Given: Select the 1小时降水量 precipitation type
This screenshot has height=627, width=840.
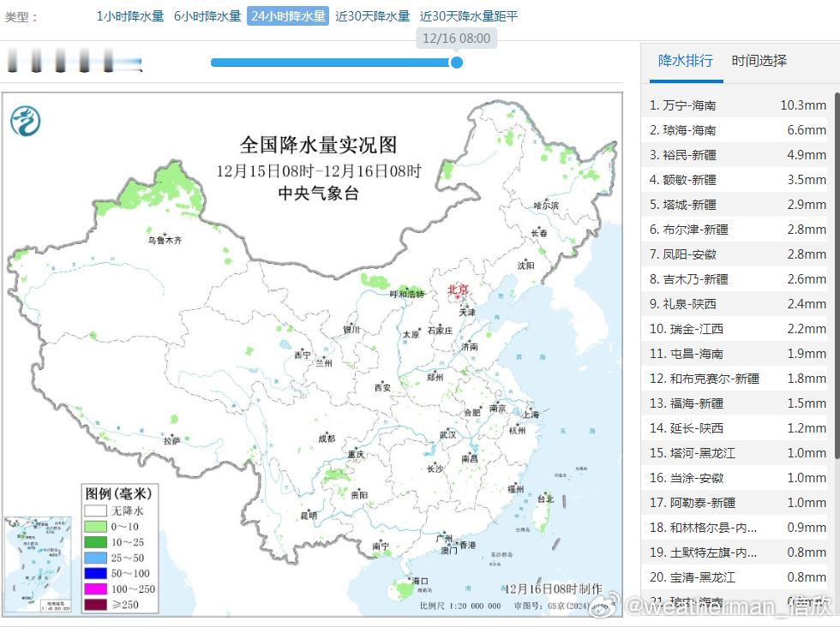Looking at the screenshot, I should click(129, 15).
